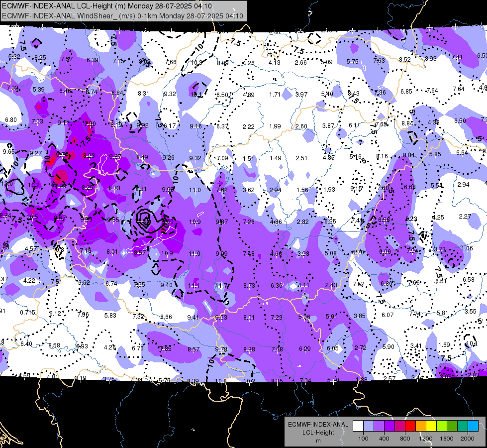Image resolution: width=487 pixels, height=448 pixels.
Task: Click the map value 3.98
Action: (x=303, y=254)
